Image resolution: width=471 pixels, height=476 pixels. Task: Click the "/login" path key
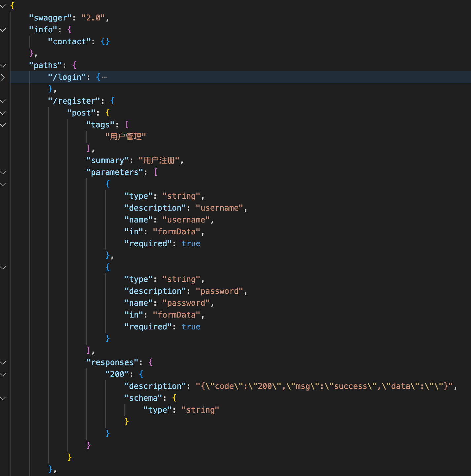[67, 77]
